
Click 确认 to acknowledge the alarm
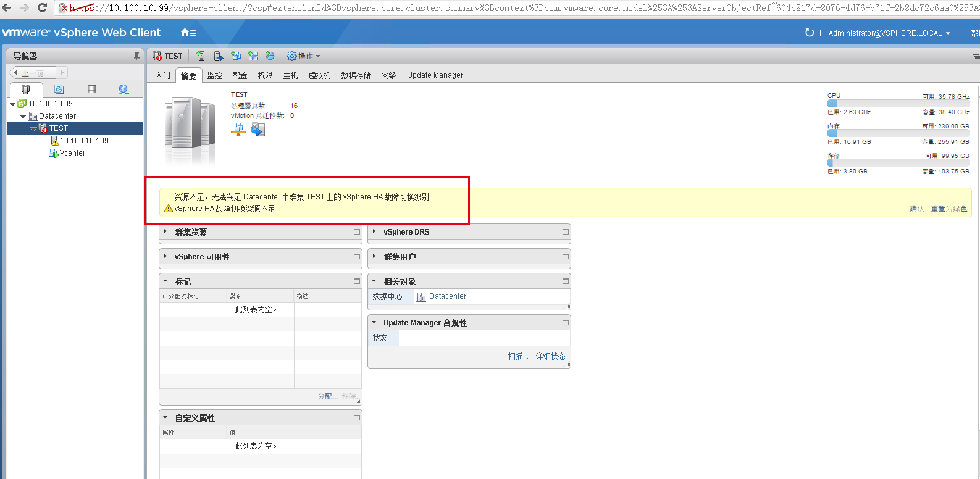(x=917, y=209)
